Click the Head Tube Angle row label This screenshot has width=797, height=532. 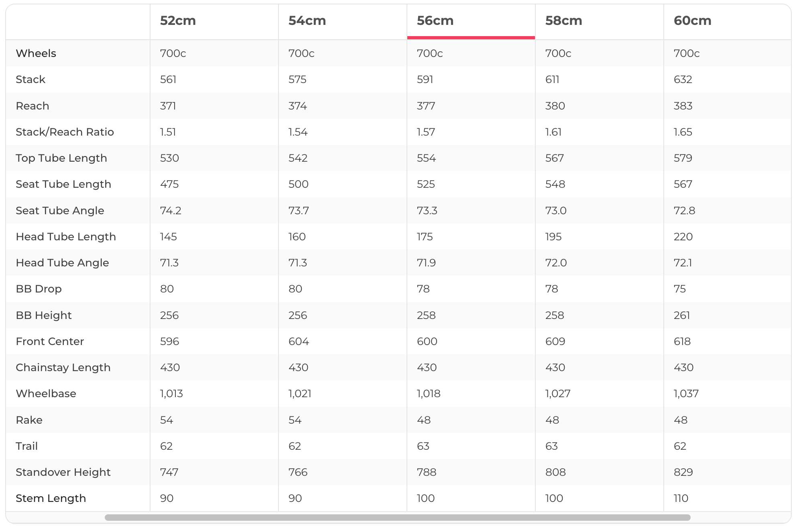[x=62, y=263]
